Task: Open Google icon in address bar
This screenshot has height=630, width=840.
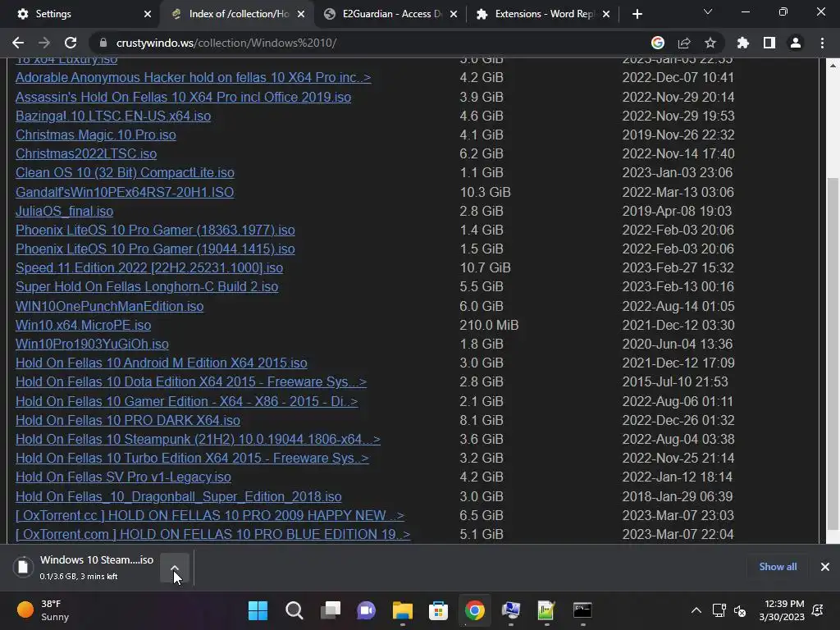Action: tap(657, 43)
